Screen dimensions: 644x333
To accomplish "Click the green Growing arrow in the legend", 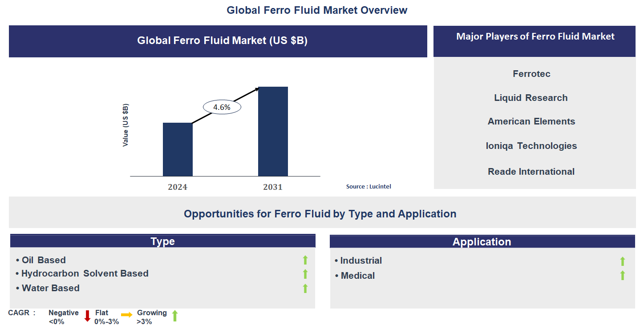I will (x=174, y=317).
